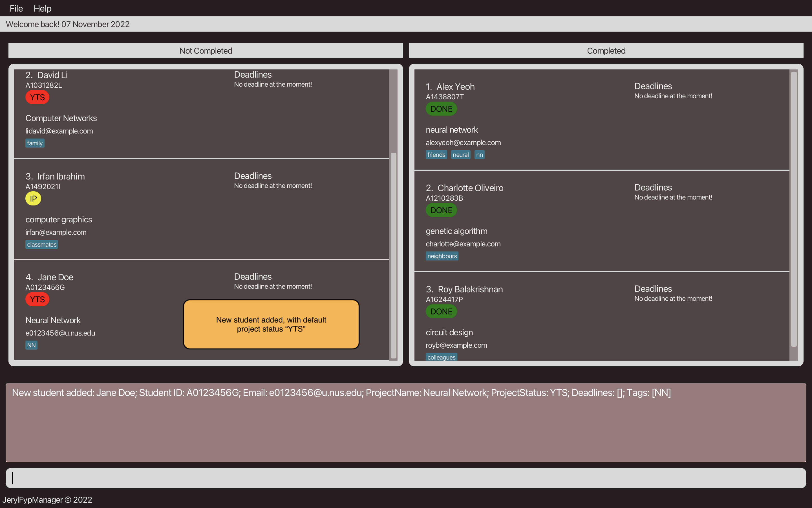Select Roy Balakrishnan's name
Image resolution: width=812 pixels, height=508 pixels.
point(470,289)
